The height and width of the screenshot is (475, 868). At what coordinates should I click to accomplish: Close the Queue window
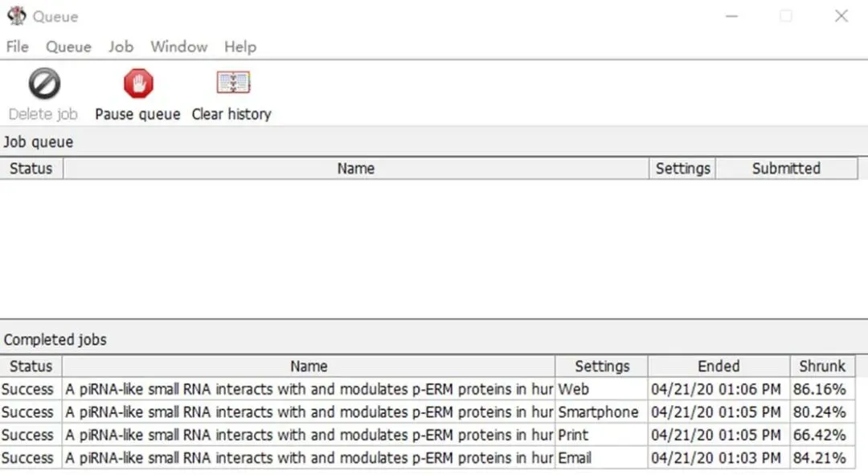841,16
